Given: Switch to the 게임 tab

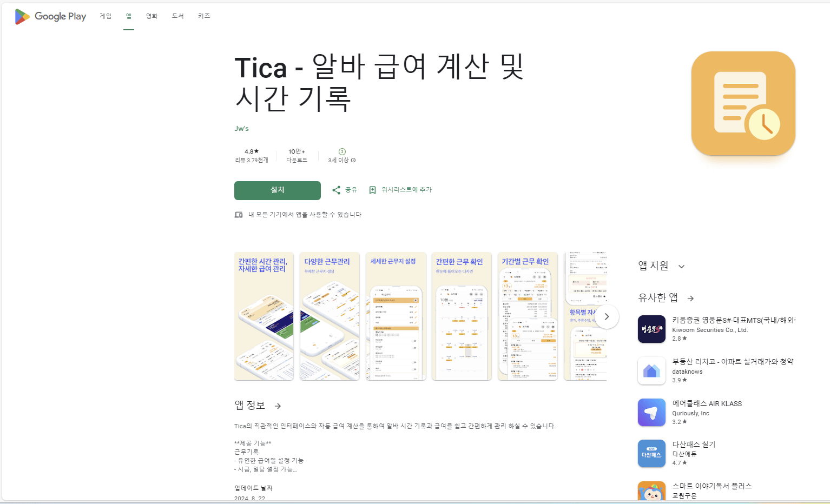Looking at the screenshot, I should coord(106,16).
